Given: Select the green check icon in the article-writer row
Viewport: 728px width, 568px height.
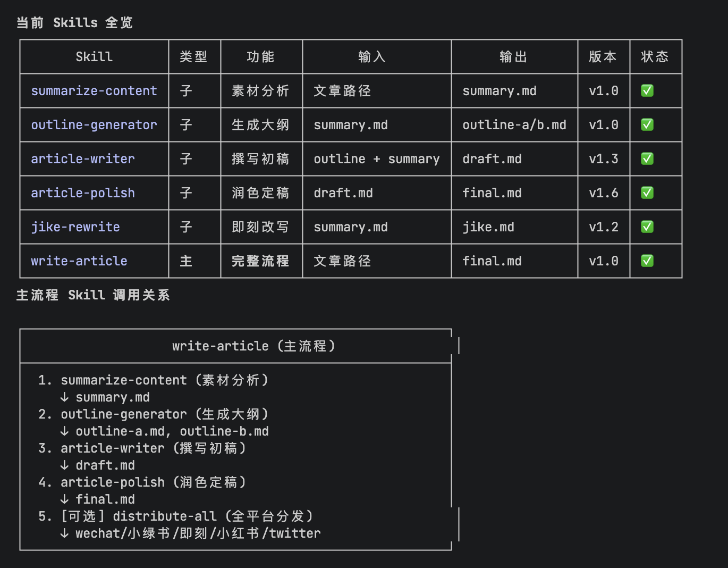Looking at the screenshot, I should click(647, 159).
